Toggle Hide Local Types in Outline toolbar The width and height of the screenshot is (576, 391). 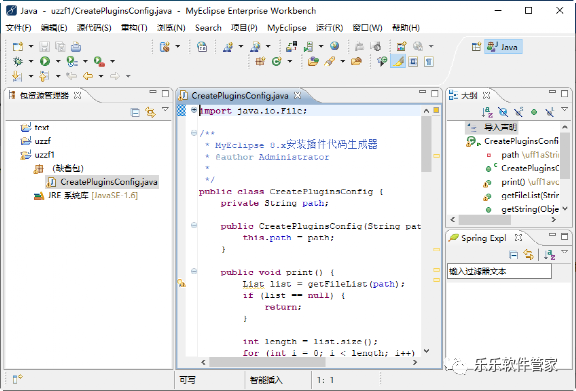coord(550,112)
